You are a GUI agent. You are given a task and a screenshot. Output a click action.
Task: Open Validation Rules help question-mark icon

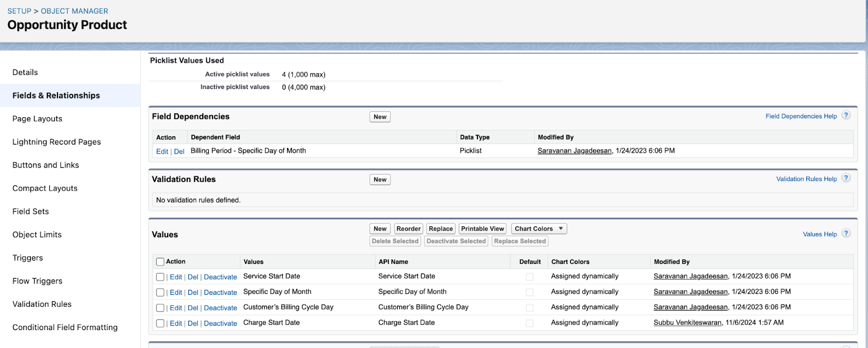[846, 178]
